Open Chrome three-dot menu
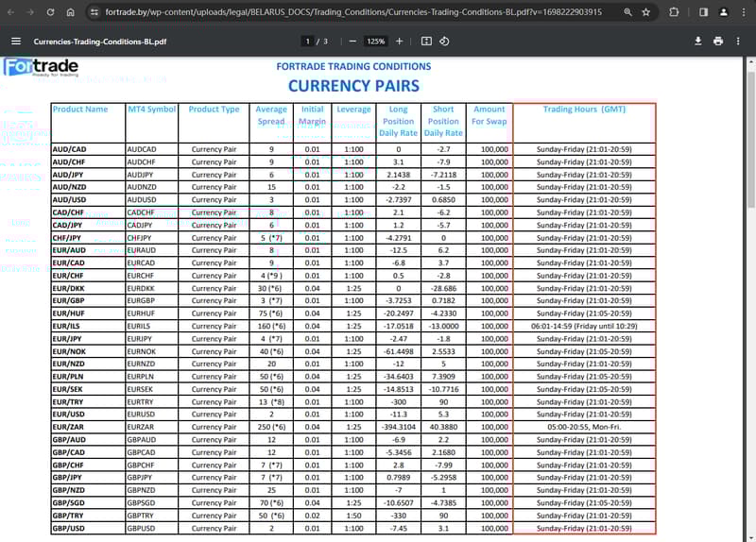This screenshot has height=542, width=756. (x=743, y=12)
